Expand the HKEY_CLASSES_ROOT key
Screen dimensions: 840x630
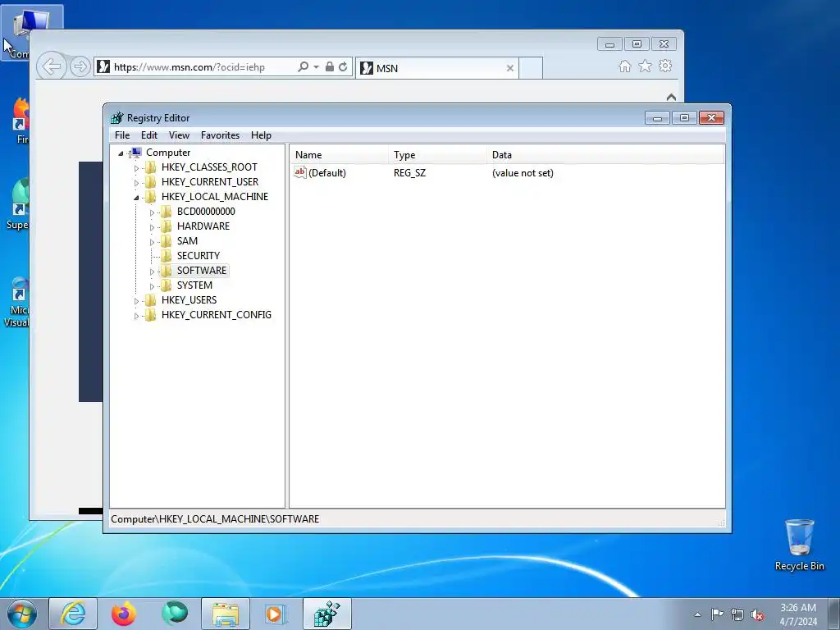pyautogui.click(x=136, y=168)
